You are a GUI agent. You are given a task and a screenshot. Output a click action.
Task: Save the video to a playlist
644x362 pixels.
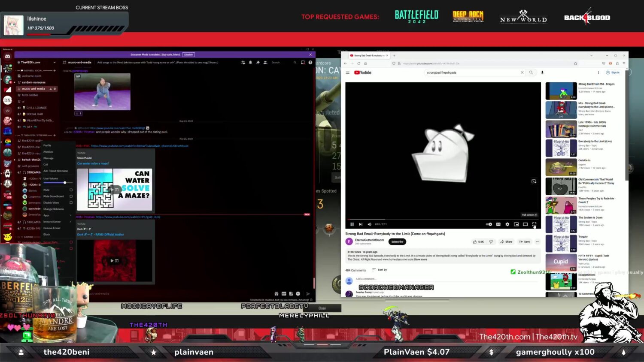pos(525,241)
